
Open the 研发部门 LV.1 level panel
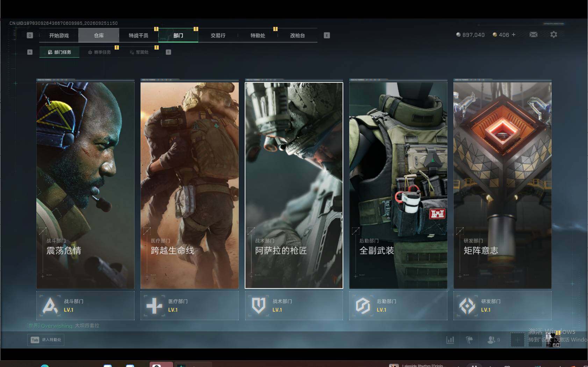tap(502, 306)
